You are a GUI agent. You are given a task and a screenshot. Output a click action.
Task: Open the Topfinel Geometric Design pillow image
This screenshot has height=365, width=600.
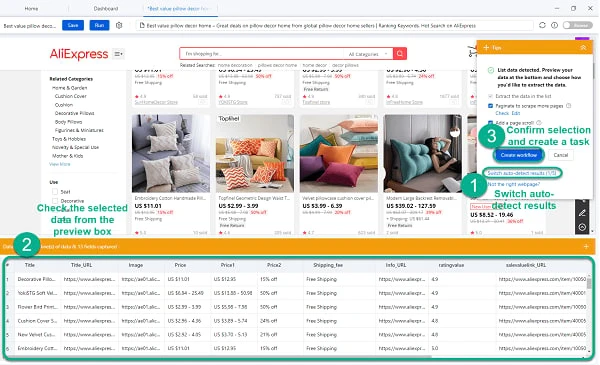(254, 153)
